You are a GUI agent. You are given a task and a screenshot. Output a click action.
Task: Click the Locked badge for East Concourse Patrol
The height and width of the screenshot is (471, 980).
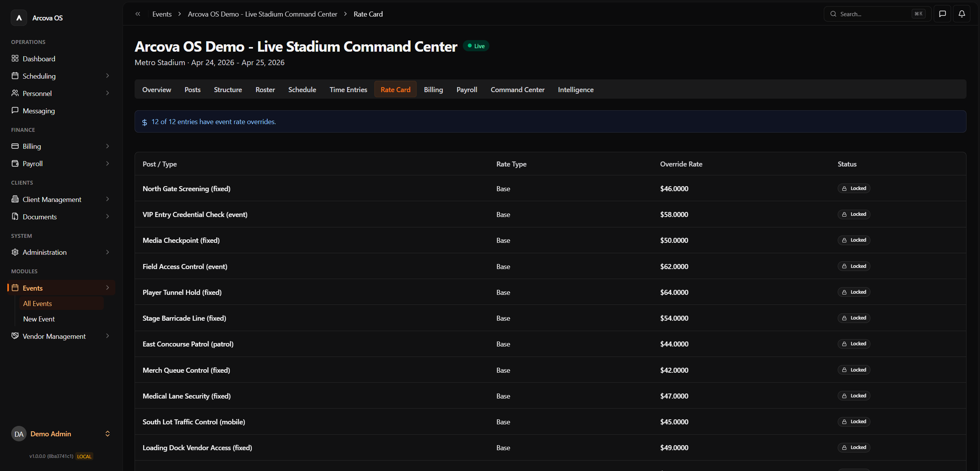[854, 344]
